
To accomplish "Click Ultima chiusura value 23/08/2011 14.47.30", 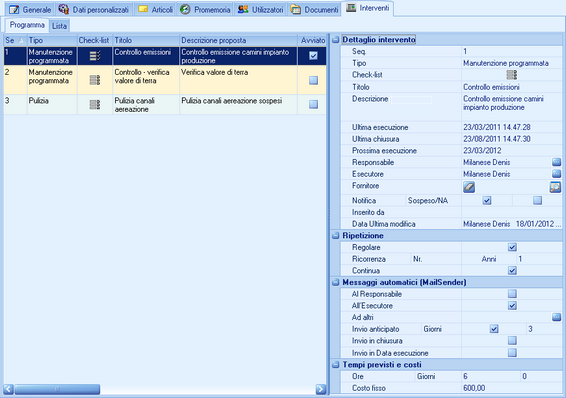I will click(497, 139).
